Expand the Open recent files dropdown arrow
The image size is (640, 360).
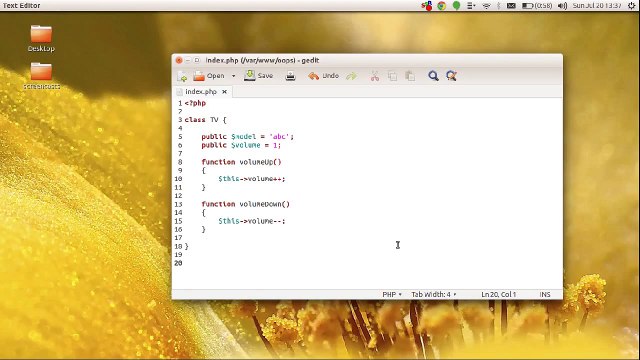(x=233, y=76)
